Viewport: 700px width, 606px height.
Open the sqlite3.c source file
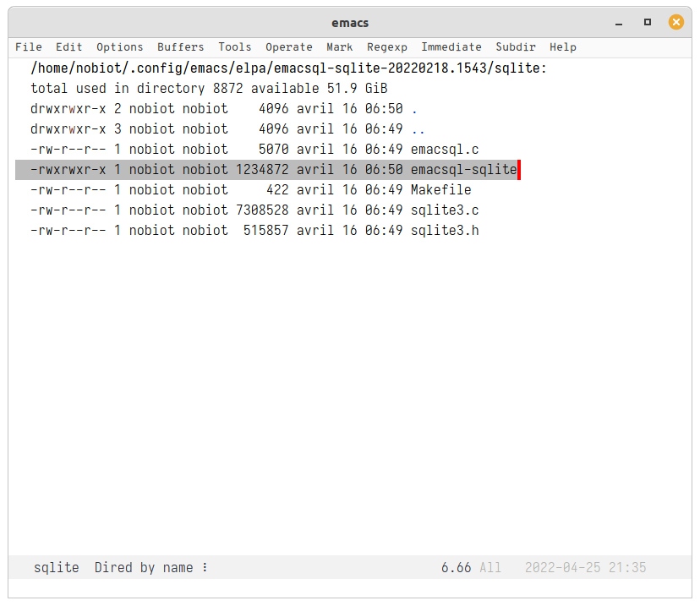(x=445, y=210)
